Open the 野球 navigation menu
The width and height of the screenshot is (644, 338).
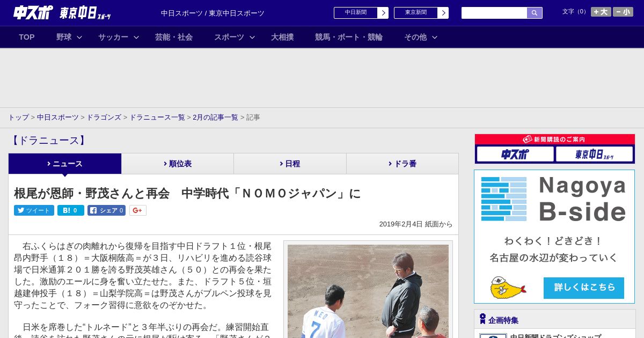coord(64,37)
